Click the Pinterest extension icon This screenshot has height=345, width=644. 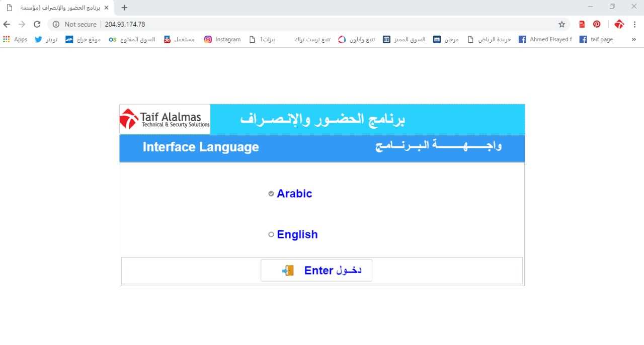[x=597, y=24]
